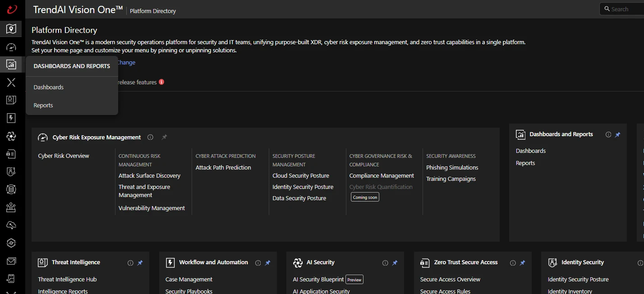Open AI Security Blueprint
Image resolution: width=644 pixels, height=294 pixels.
pyautogui.click(x=318, y=279)
